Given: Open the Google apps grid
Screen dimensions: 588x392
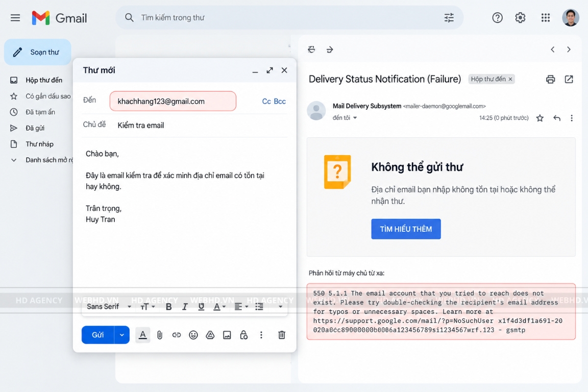Looking at the screenshot, I should tap(545, 18).
